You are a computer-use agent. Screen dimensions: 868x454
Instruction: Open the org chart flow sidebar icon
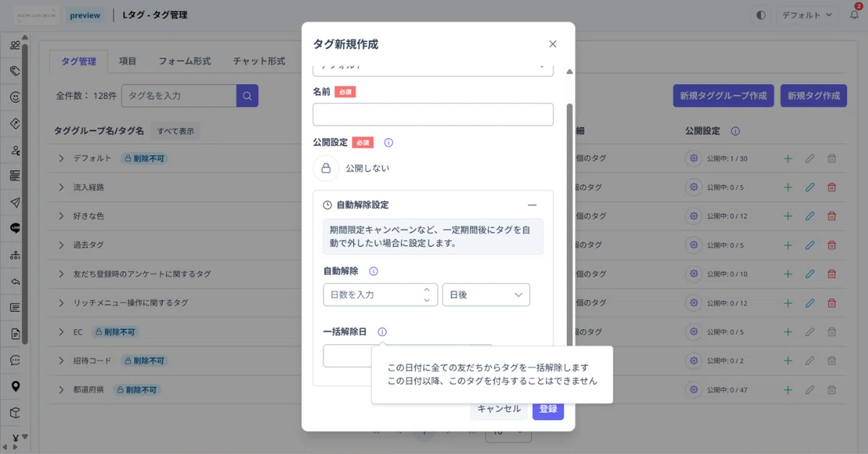pyautogui.click(x=15, y=254)
